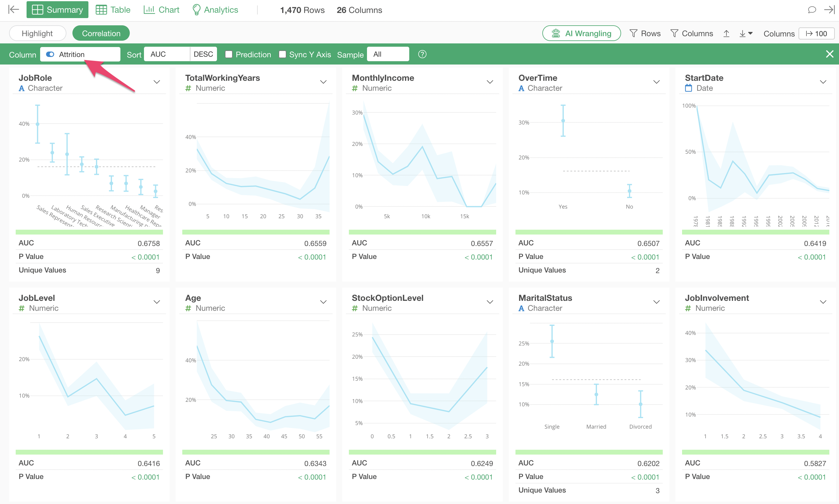The width and height of the screenshot is (839, 504).
Task: Enable Sync Y Axis checkbox
Action: (x=282, y=54)
